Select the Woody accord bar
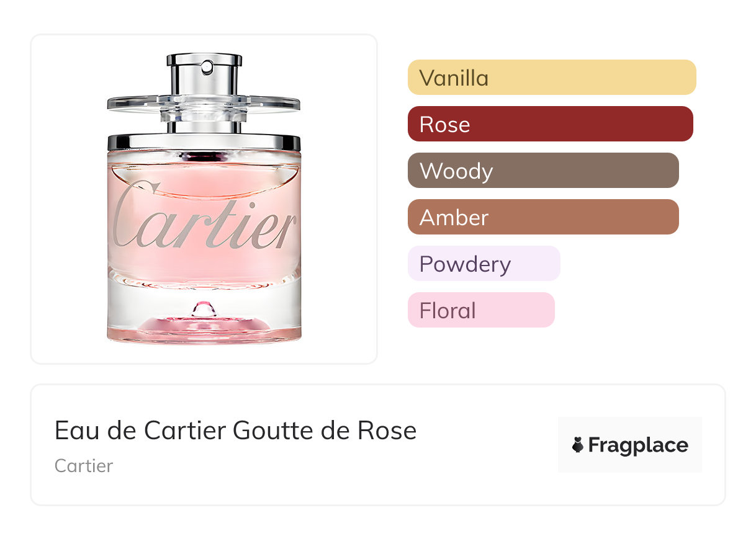Viewport: 756px width, 536px height. (543, 171)
